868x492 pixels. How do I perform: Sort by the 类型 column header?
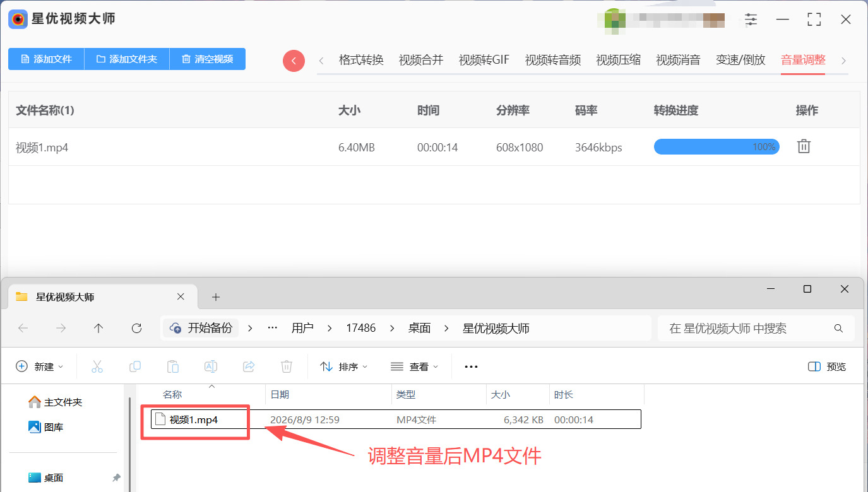coord(406,394)
